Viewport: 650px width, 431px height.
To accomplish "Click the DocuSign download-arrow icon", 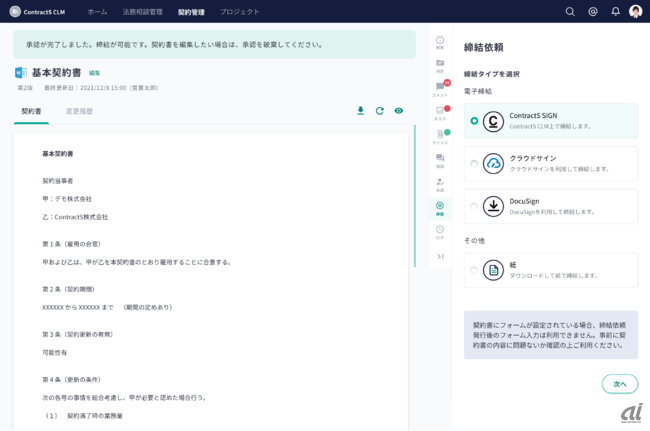I will [493, 206].
